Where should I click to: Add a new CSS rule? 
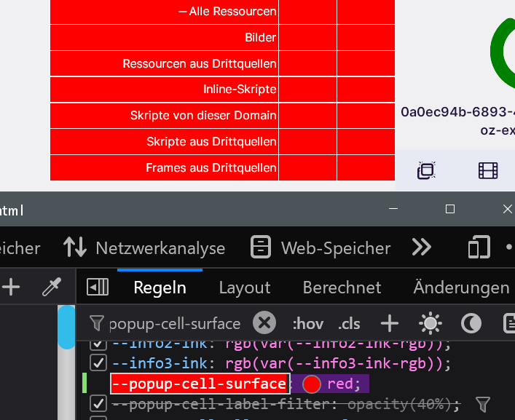(390, 322)
